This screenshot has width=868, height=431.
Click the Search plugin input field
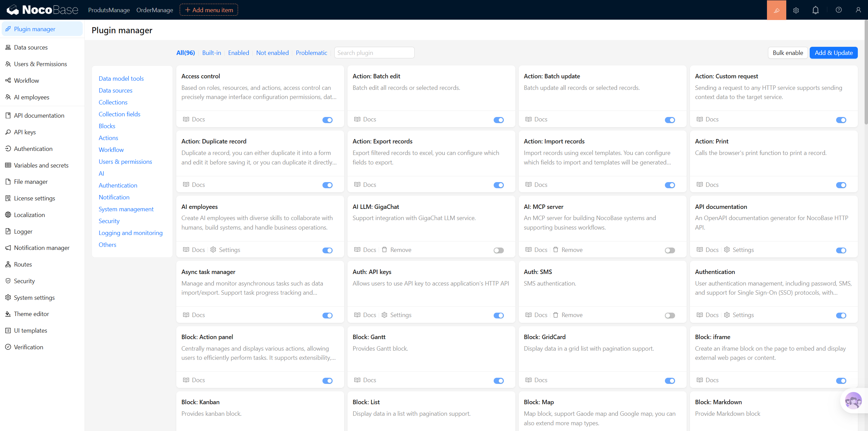coord(374,53)
